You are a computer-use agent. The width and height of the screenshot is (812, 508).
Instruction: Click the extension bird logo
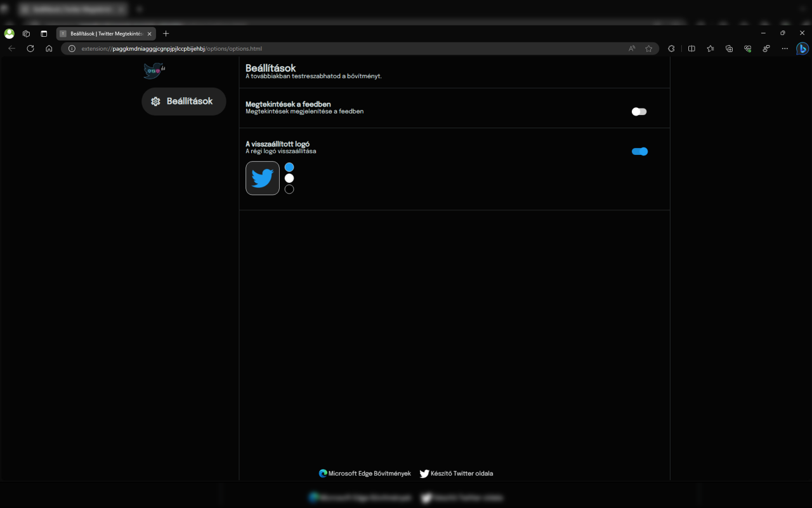click(154, 70)
